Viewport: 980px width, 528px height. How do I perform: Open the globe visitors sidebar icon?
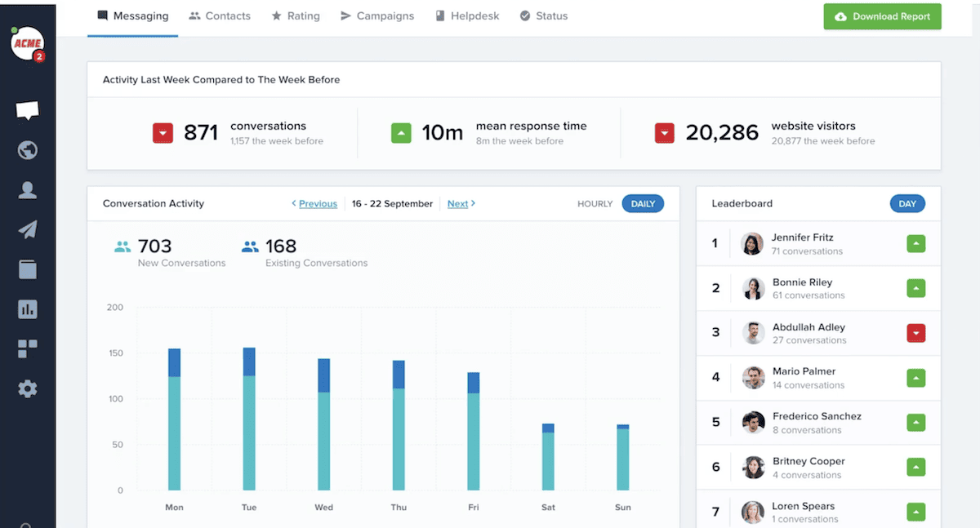28,150
